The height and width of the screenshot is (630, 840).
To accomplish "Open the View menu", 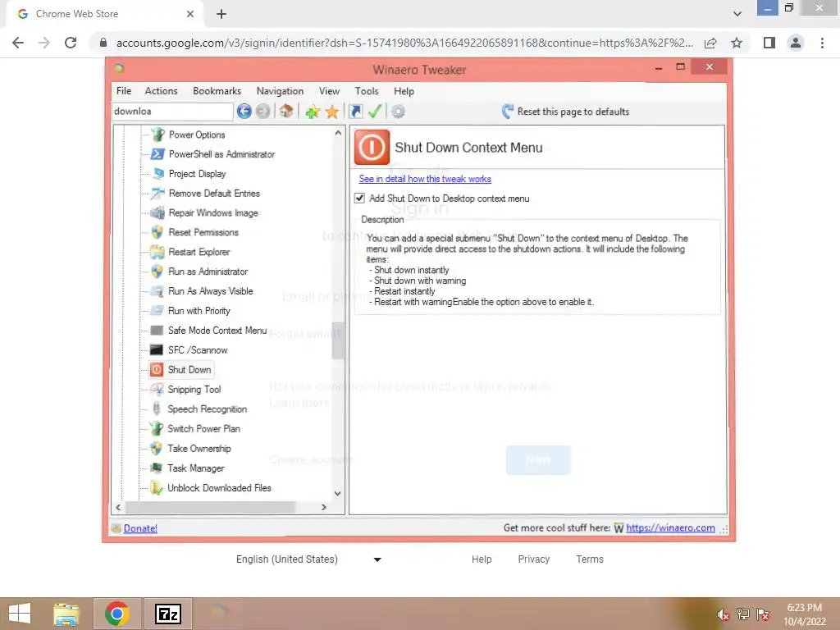I will pos(329,91).
